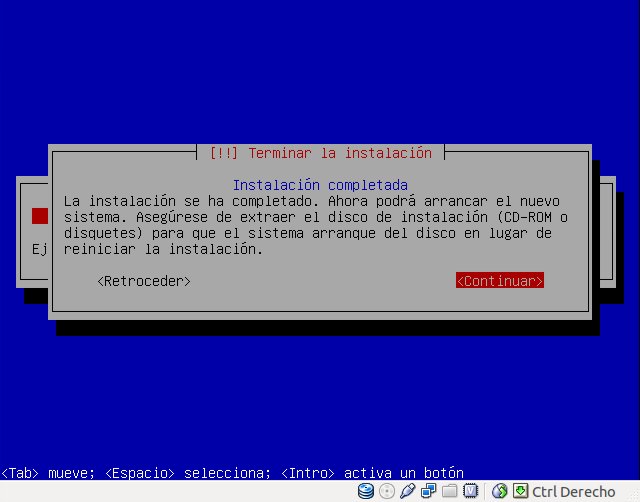Open the shared folders status icon
This screenshot has height=502, width=640.
tap(449, 491)
